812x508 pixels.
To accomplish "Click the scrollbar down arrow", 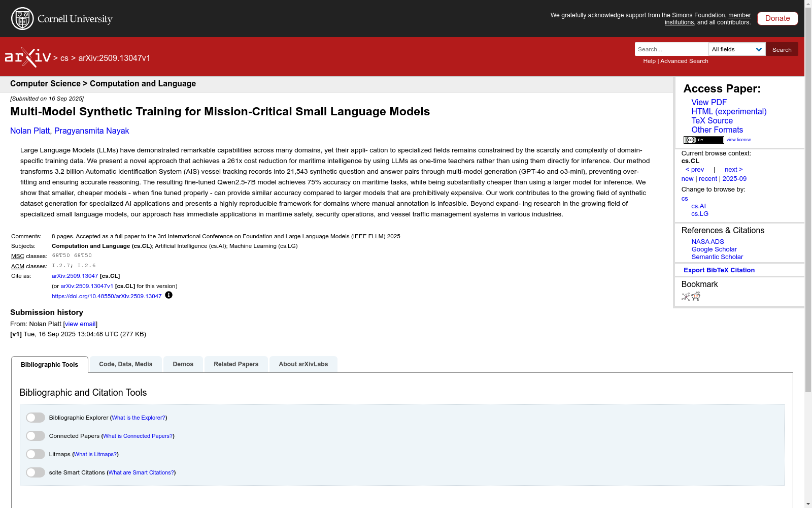I will click(x=808, y=504).
